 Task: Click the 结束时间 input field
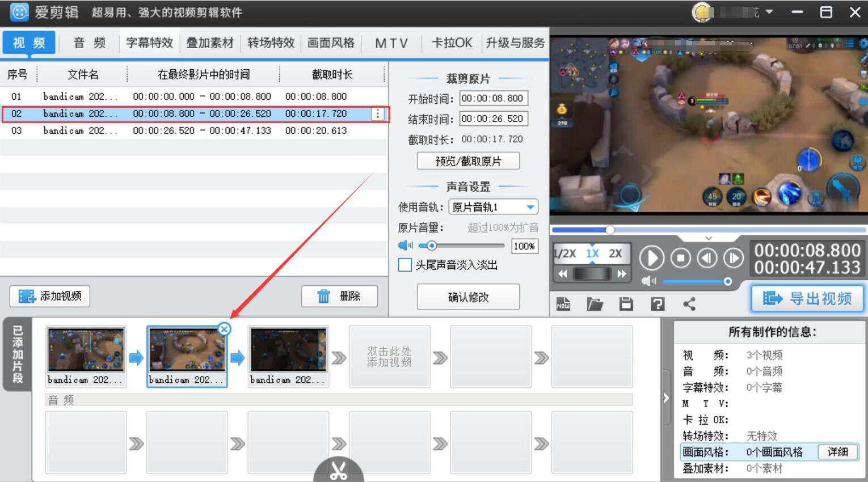coord(494,119)
